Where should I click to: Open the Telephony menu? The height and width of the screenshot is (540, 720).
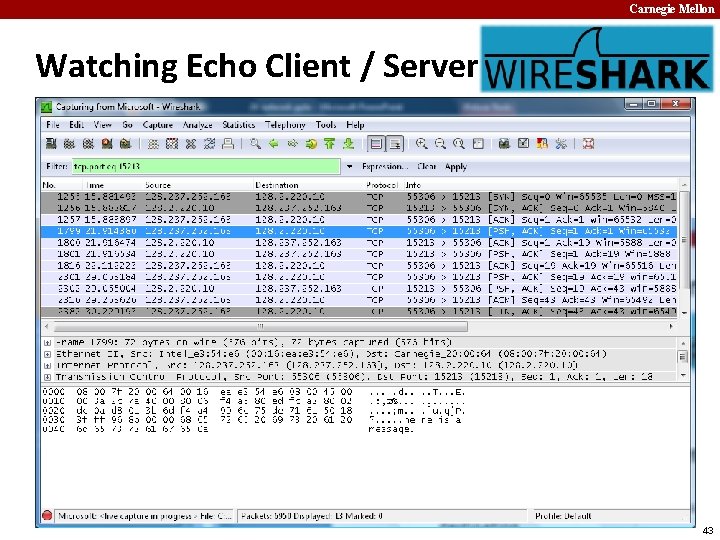[285, 124]
